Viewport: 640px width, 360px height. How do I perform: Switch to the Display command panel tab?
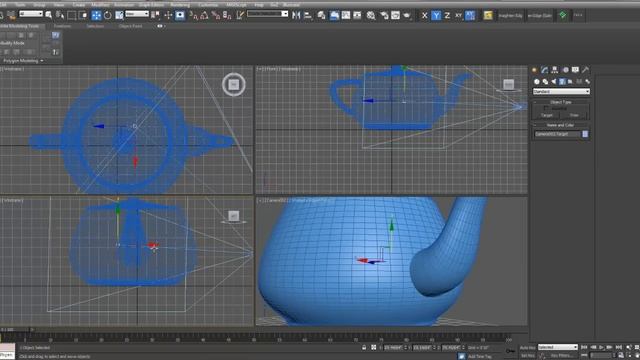coord(575,70)
